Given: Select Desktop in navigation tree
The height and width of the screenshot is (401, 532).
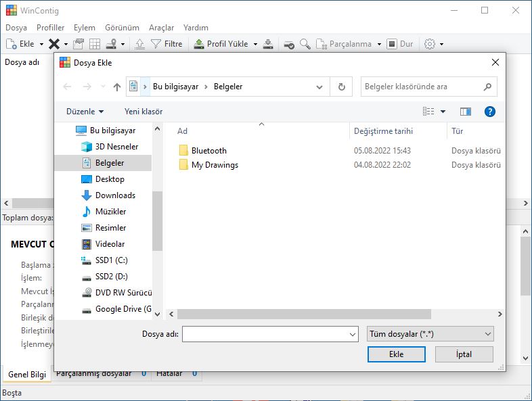Looking at the screenshot, I should tap(103, 179).
